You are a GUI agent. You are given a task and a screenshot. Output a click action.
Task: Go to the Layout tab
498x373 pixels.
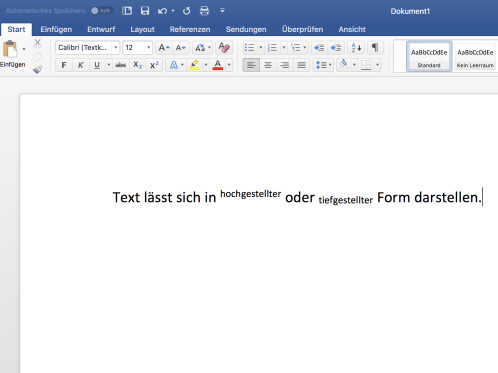coord(142,29)
